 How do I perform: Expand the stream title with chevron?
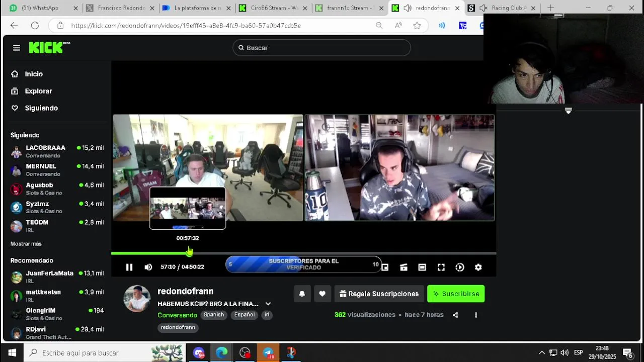[268, 304]
